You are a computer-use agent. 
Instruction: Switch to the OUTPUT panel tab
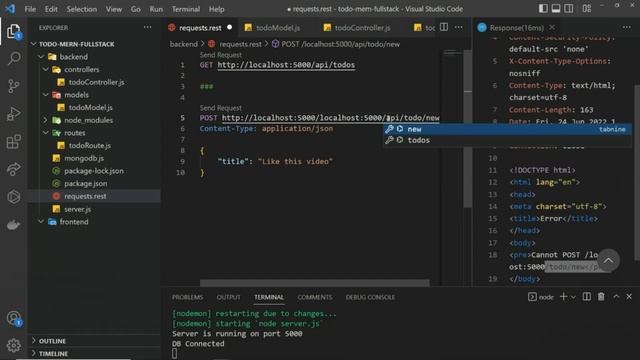coord(228,297)
